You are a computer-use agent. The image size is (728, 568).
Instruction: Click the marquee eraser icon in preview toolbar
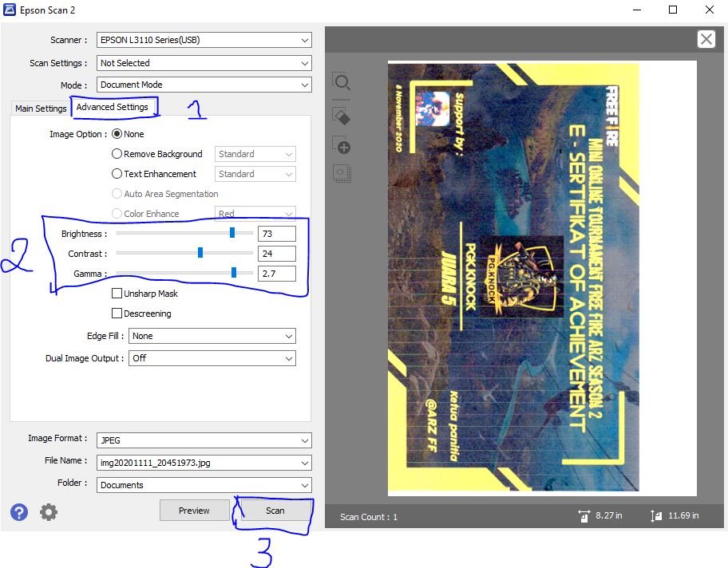[342, 116]
